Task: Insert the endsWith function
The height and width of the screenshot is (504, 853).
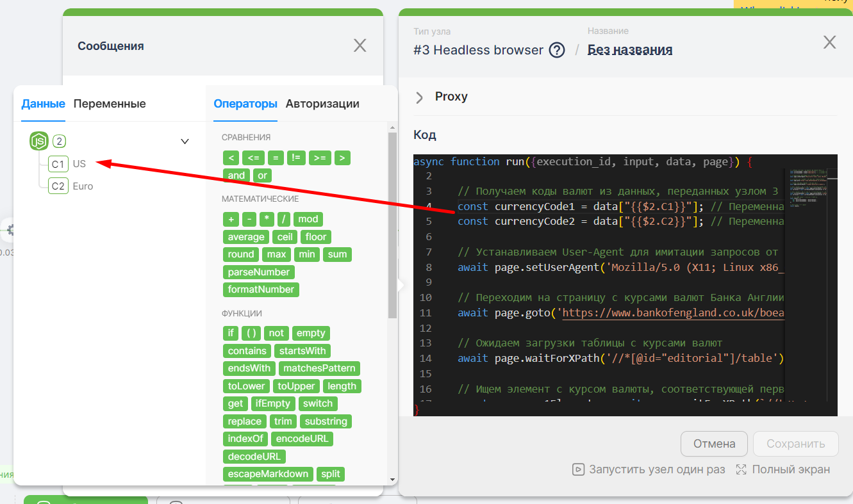Action: [x=249, y=368]
